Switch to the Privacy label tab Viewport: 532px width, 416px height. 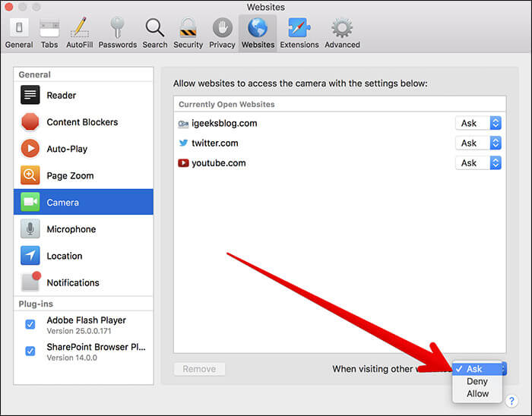pos(222,45)
